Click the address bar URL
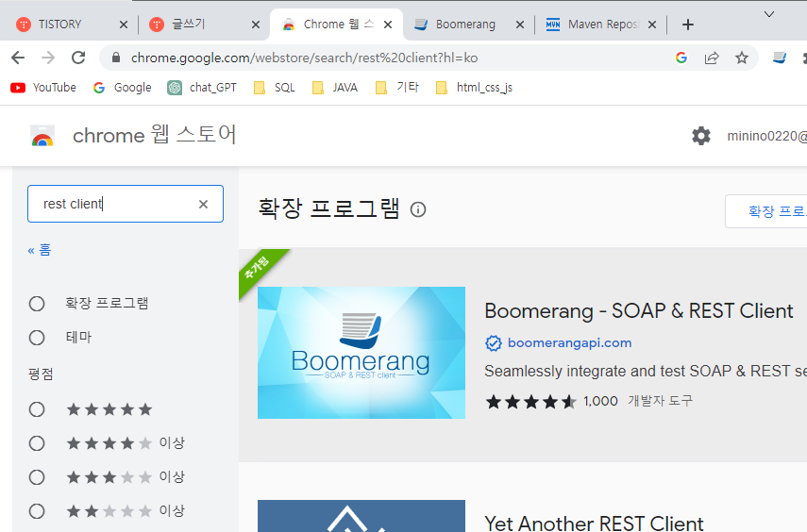Image resolution: width=807 pixels, height=532 pixels. [x=304, y=58]
